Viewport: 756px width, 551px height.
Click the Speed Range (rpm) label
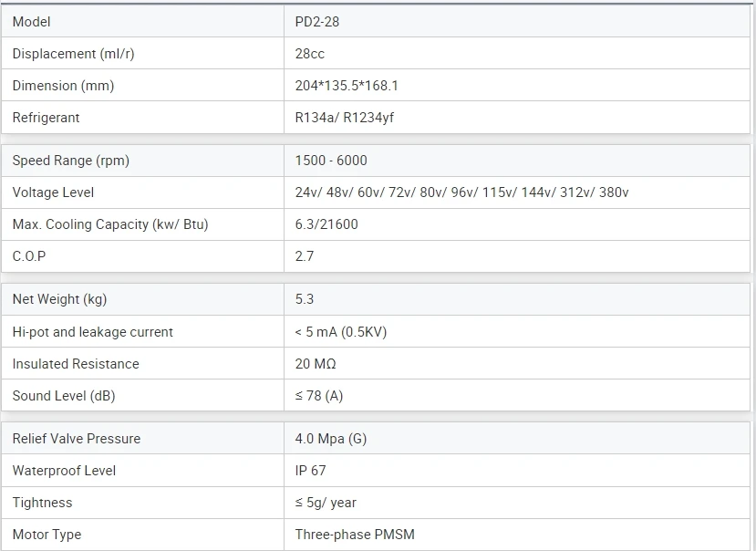coord(71,161)
